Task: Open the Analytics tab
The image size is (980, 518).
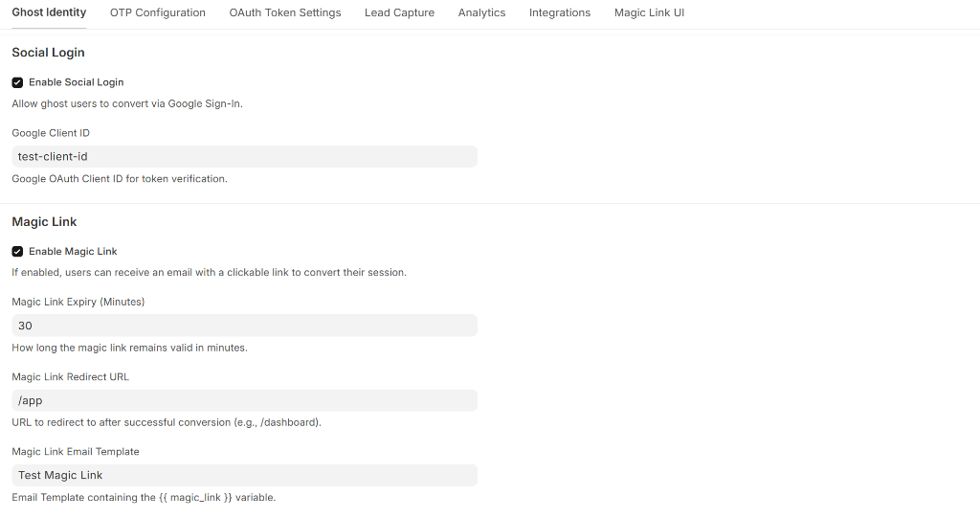Action: pyautogui.click(x=482, y=12)
